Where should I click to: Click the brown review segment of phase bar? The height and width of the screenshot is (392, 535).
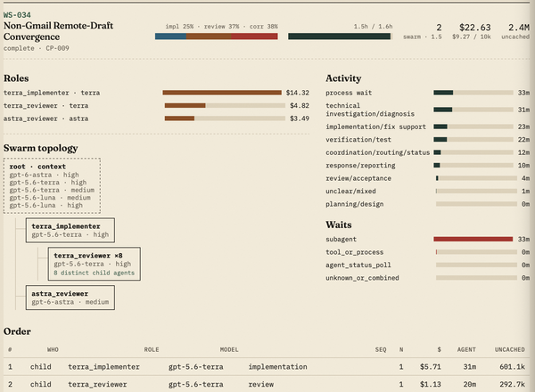[209, 37]
